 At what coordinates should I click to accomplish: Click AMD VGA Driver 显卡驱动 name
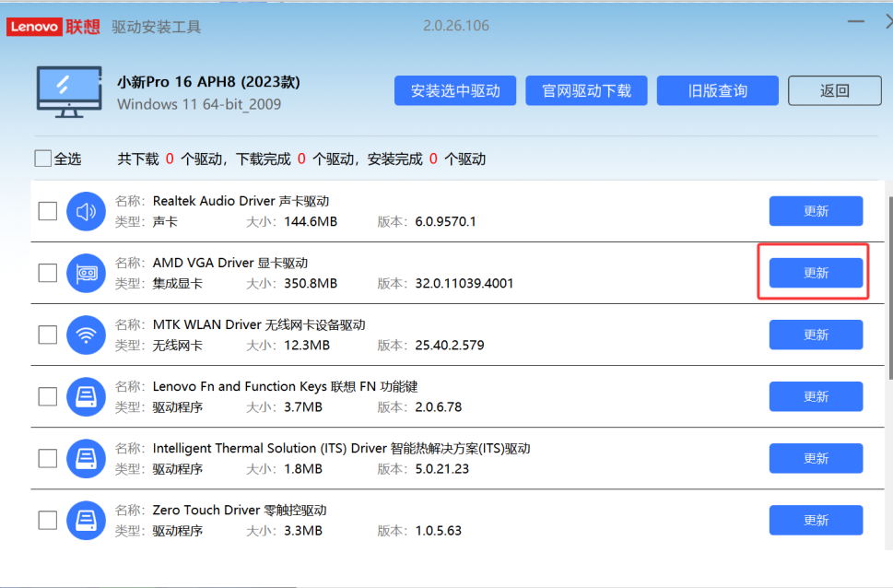230,263
